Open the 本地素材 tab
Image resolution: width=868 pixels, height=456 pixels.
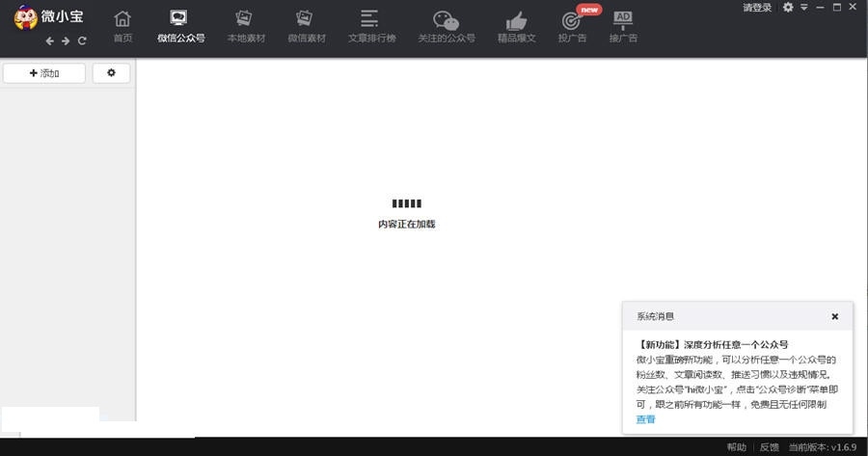[246, 26]
